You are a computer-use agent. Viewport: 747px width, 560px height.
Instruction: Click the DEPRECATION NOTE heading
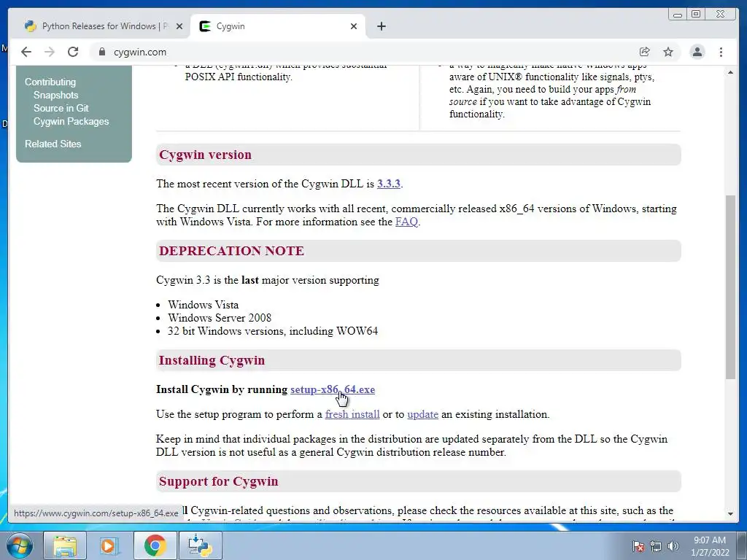coord(231,251)
